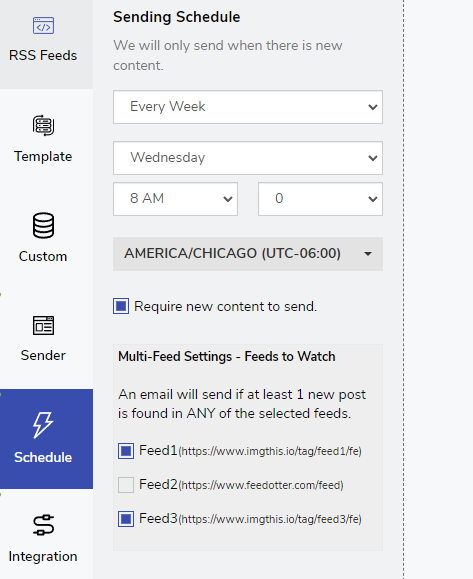Select the Custom database icon
473x579 pixels.
coord(43,225)
